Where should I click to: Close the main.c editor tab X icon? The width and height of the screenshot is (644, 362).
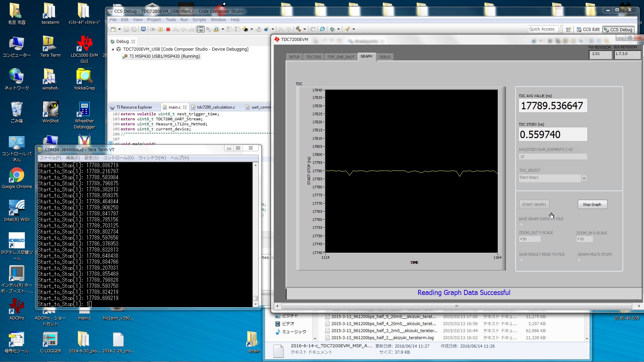coord(185,107)
